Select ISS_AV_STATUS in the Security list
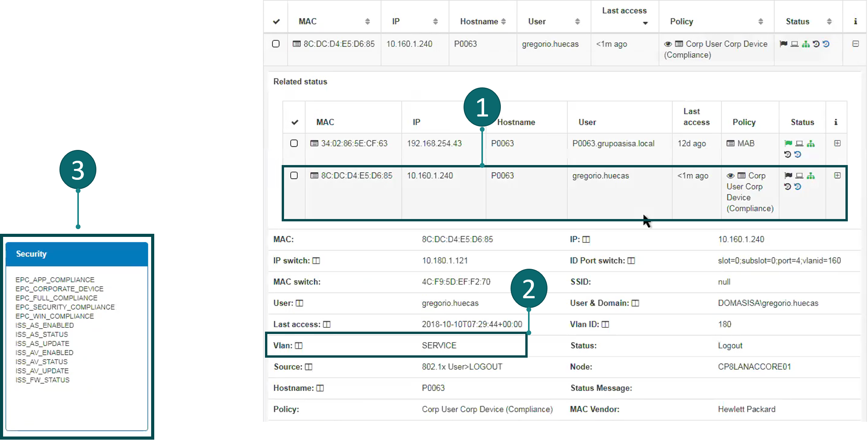Viewport: 868px width, 440px height. pos(42,362)
